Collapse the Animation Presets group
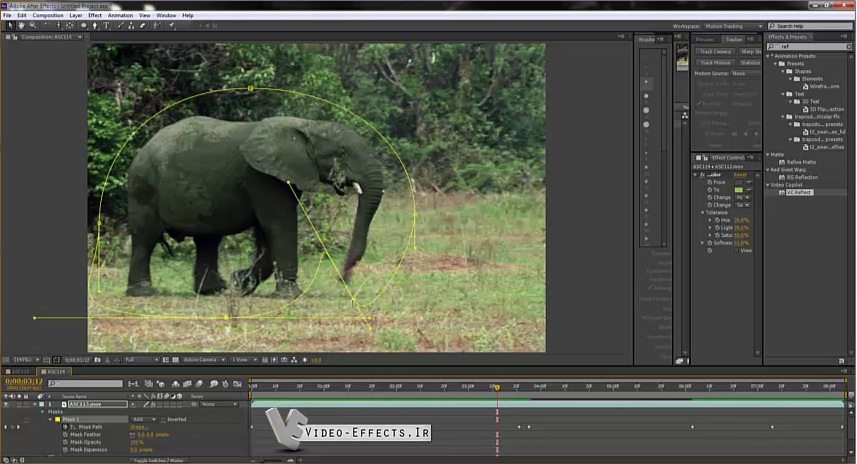This screenshot has width=857, height=464. pos(768,56)
